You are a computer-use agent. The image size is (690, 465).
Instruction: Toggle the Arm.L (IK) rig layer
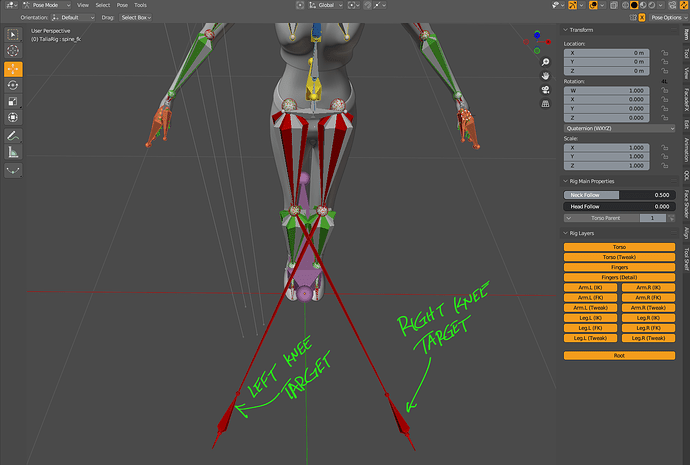pos(590,288)
